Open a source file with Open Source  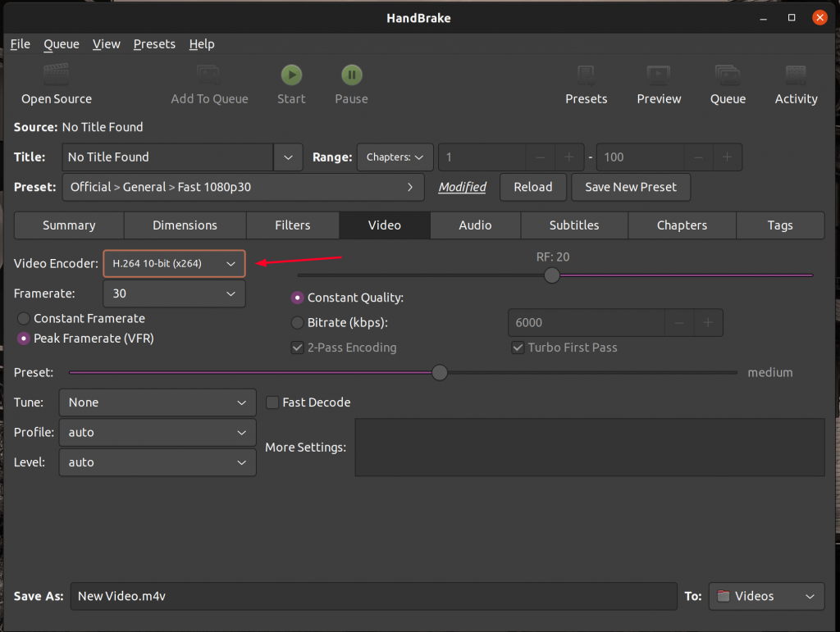[56, 82]
